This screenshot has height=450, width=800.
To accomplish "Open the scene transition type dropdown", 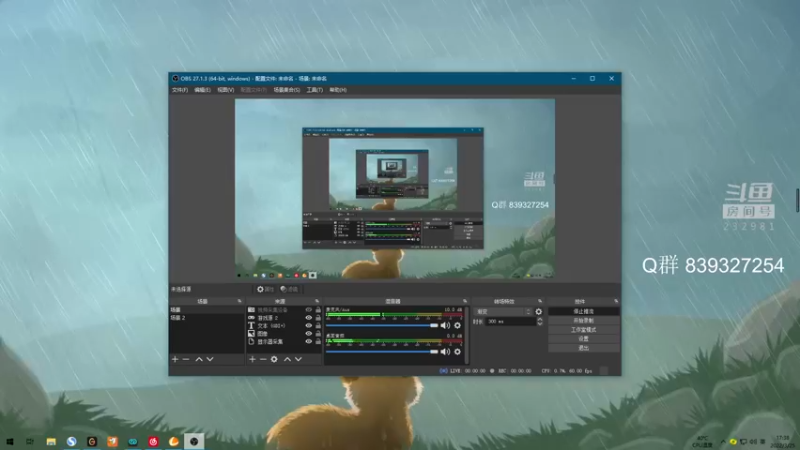I will click(x=503, y=312).
